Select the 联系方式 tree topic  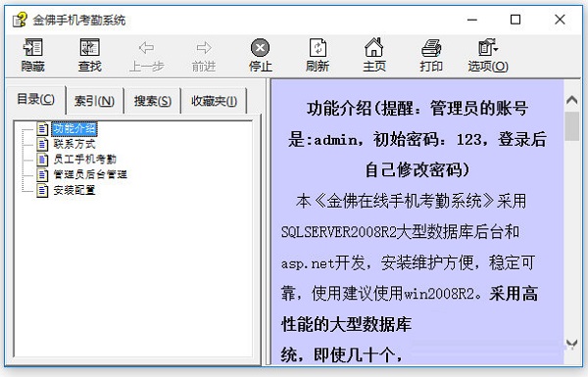pyautogui.click(x=74, y=144)
